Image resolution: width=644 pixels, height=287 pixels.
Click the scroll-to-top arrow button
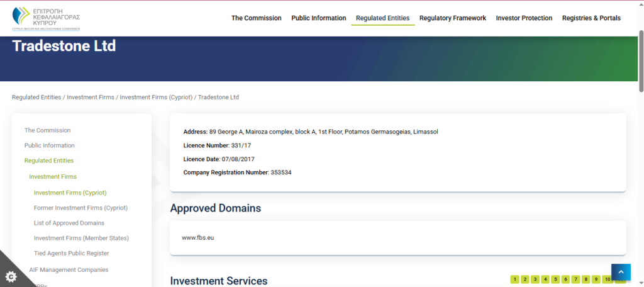[620, 272]
